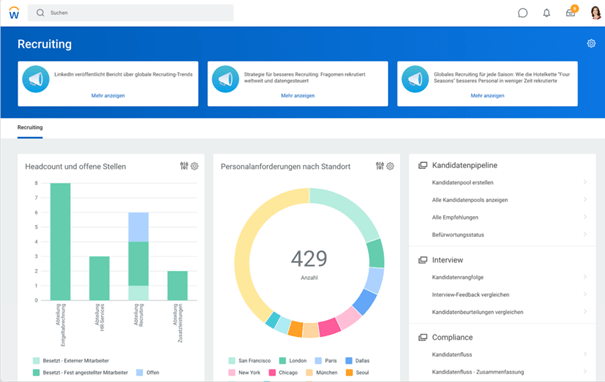Screen dimensions: 605x382
Task: Click the 429 Anzahl donut center
Action: [309, 264]
